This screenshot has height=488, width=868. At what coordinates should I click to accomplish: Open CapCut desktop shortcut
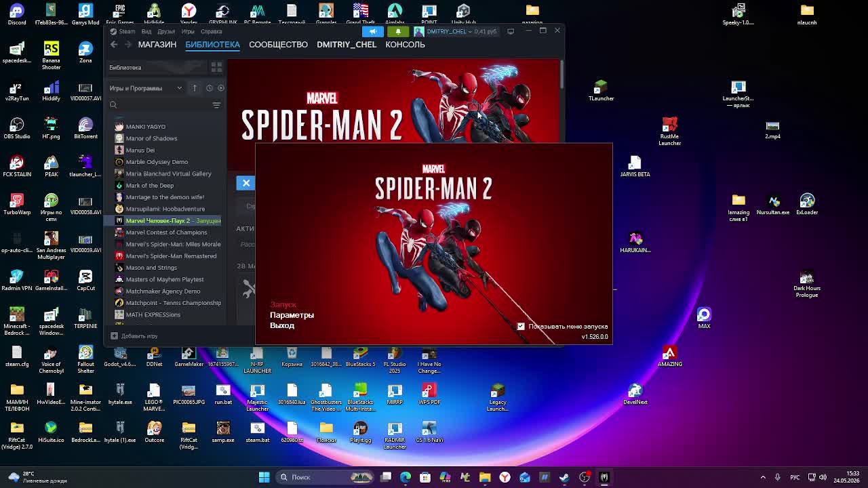pos(85,279)
